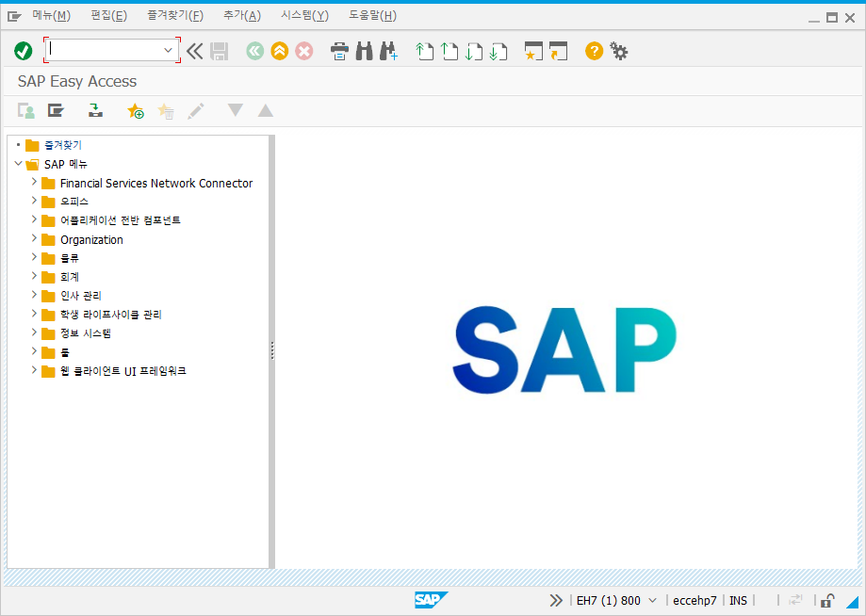The height and width of the screenshot is (616, 866).
Task: Expand the Organization folder
Action: (34, 238)
